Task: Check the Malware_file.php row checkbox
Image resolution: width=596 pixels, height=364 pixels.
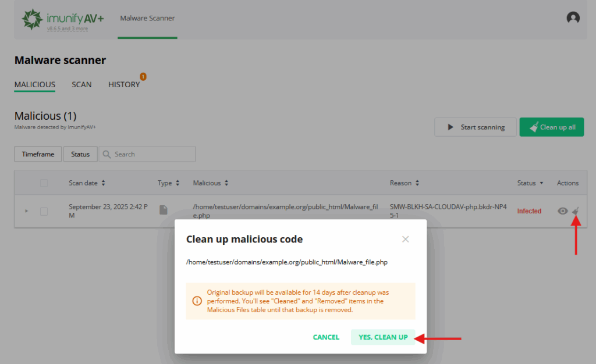Action: point(44,211)
